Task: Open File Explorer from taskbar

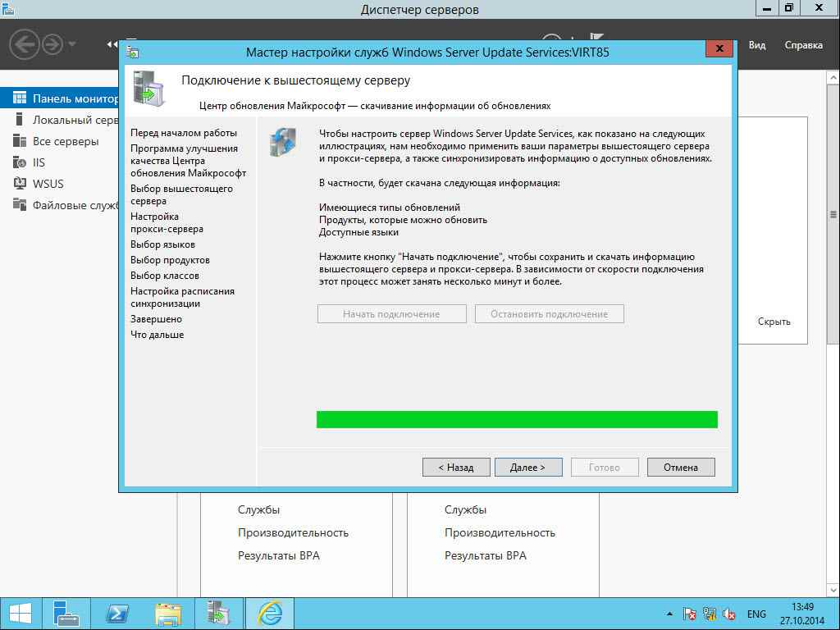Action: (x=167, y=614)
